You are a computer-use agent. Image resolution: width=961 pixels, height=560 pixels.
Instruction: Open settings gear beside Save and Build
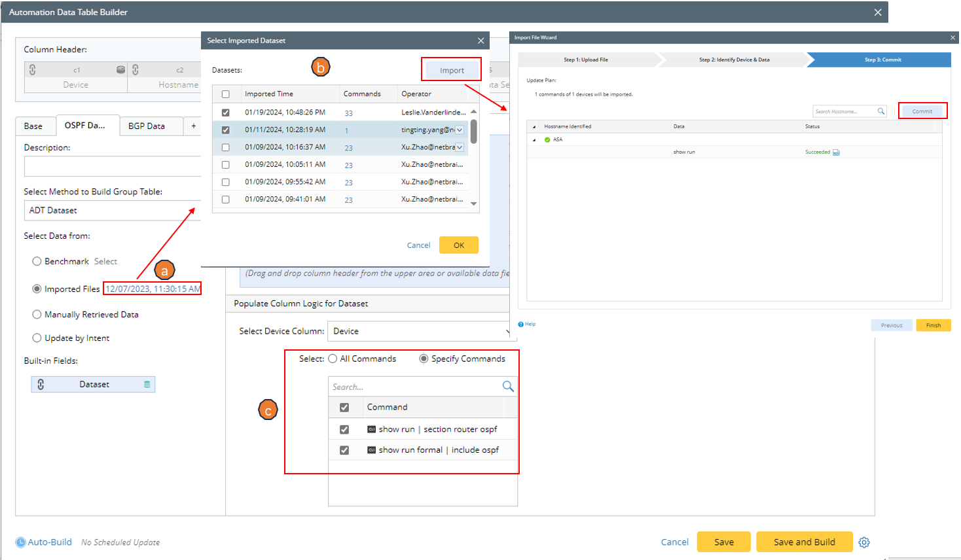tap(864, 542)
